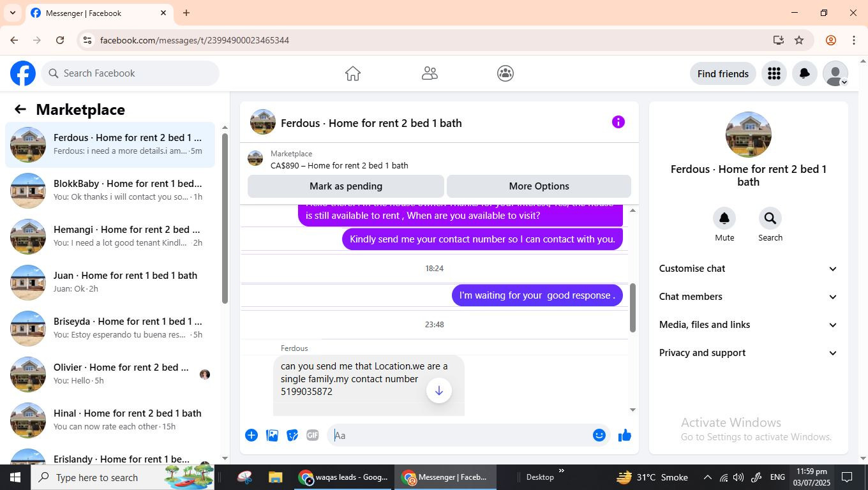
Task: Open the Olivier conversation
Action: click(x=110, y=375)
